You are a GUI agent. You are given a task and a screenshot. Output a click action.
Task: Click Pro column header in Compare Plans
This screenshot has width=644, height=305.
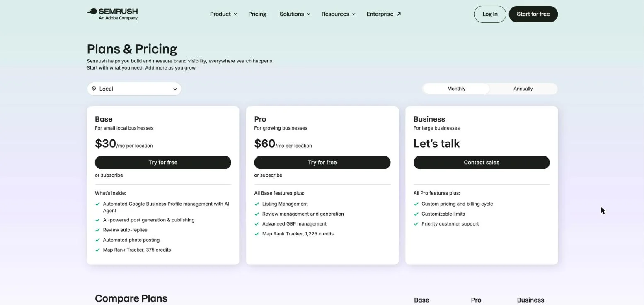pos(476,300)
